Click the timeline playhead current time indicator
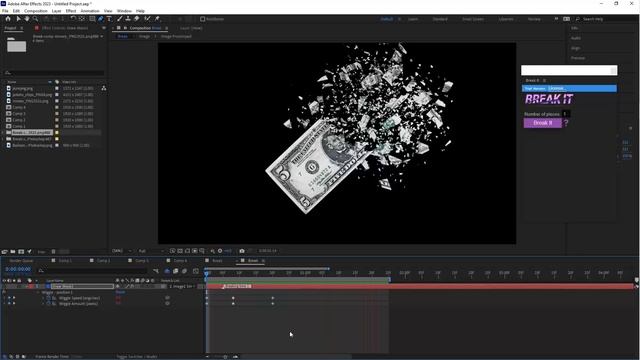 tap(207, 274)
